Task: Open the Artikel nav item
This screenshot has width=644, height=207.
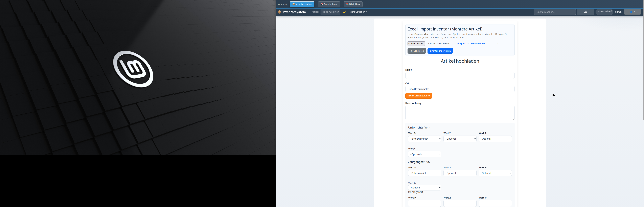Action: [x=315, y=12]
